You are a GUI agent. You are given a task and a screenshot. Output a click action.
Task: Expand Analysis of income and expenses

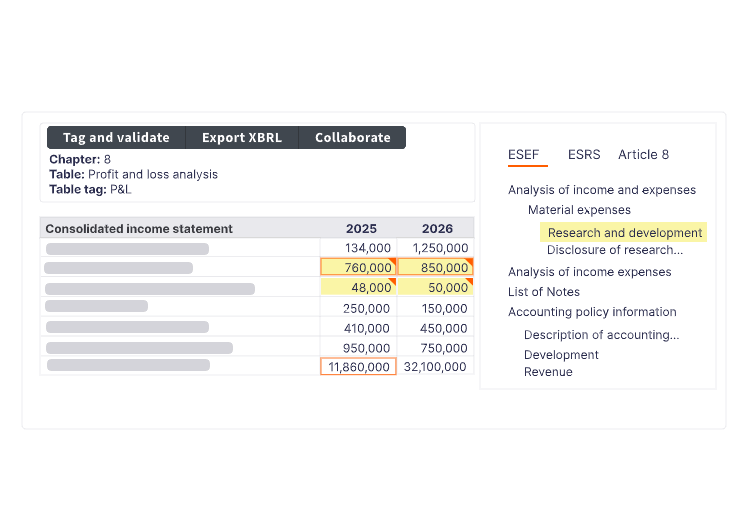pos(601,190)
